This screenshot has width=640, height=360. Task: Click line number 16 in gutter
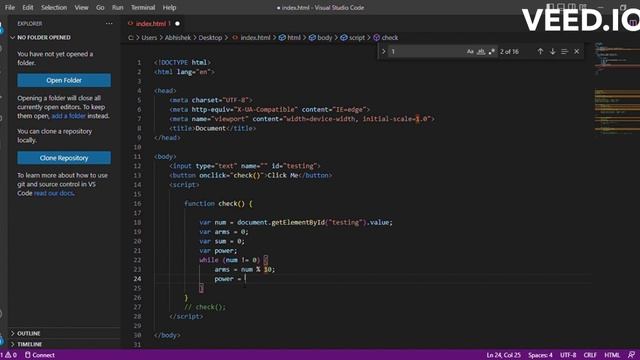coord(138,204)
